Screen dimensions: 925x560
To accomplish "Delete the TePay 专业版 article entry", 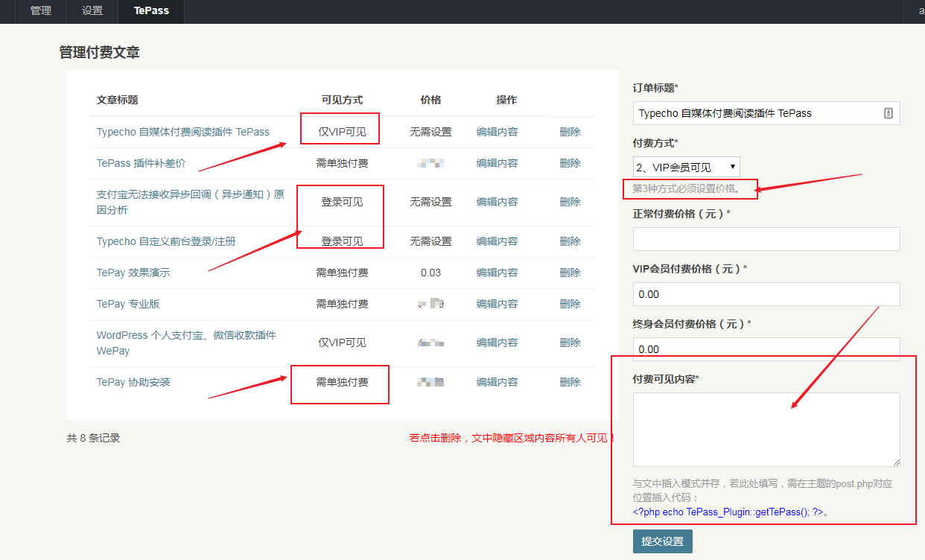I will [x=570, y=304].
